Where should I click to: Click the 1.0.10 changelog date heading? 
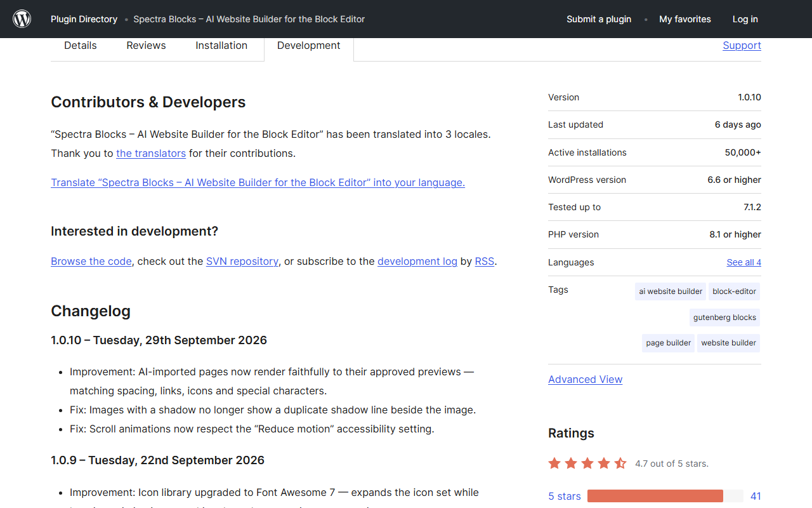159,340
